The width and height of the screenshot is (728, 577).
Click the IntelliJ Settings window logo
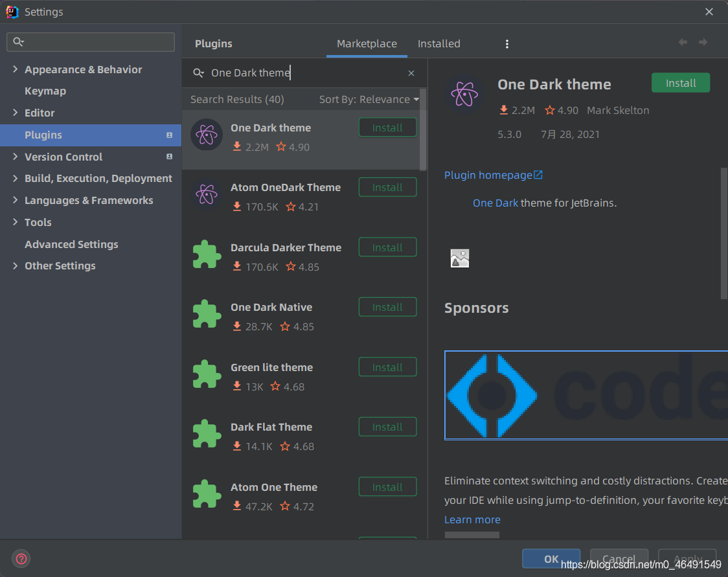[x=12, y=12]
